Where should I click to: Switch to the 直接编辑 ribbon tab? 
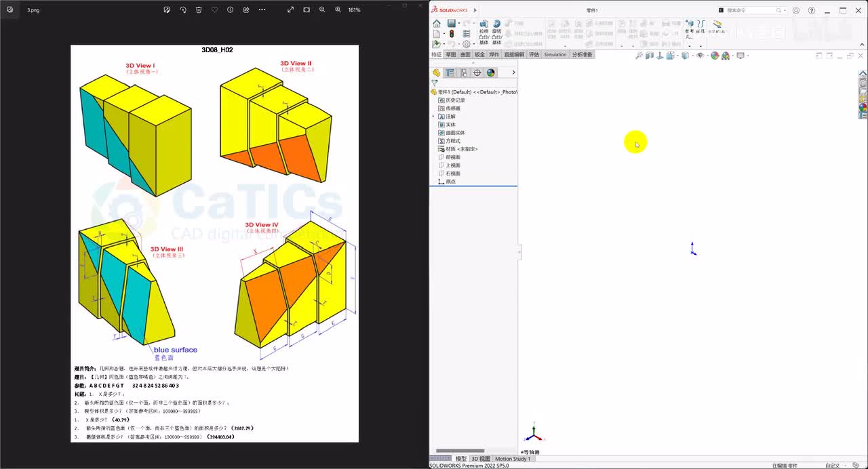pos(514,55)
